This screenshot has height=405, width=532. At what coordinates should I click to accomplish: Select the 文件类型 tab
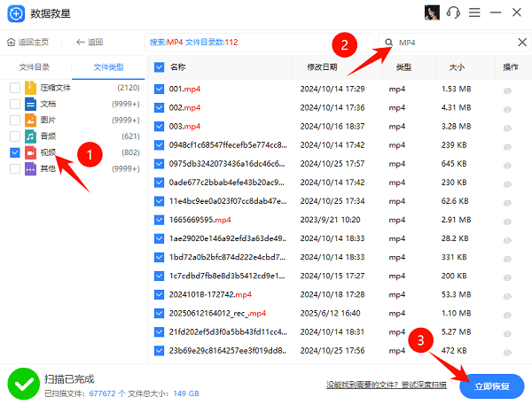107,66
